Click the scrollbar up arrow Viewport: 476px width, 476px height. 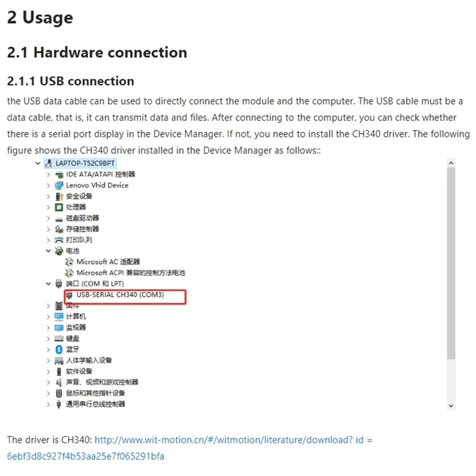click(x=451, y=163)
